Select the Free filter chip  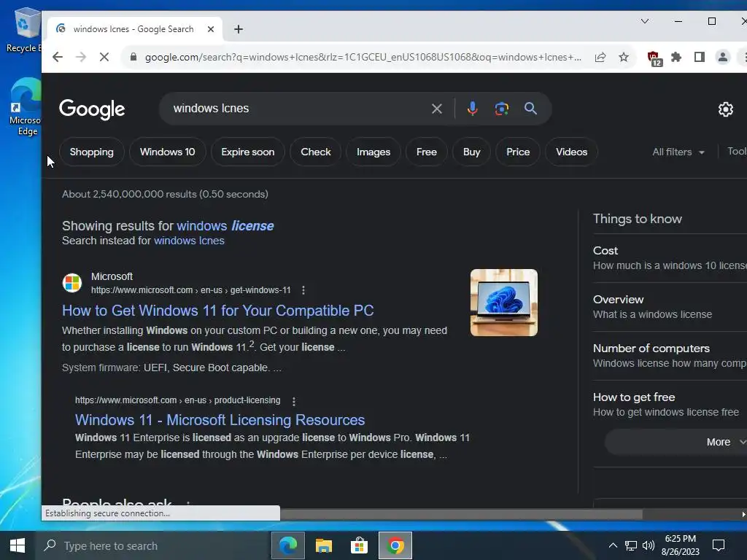tap(426, 152)
